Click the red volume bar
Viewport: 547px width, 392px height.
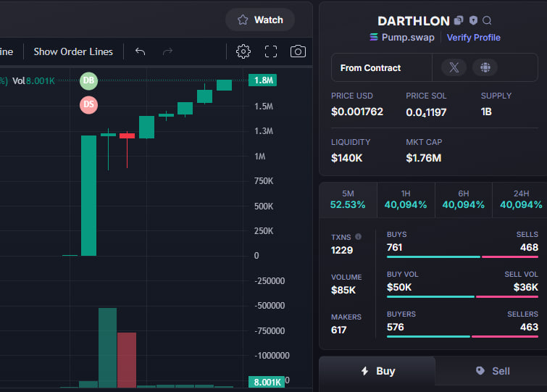click(x=127, y=360)
